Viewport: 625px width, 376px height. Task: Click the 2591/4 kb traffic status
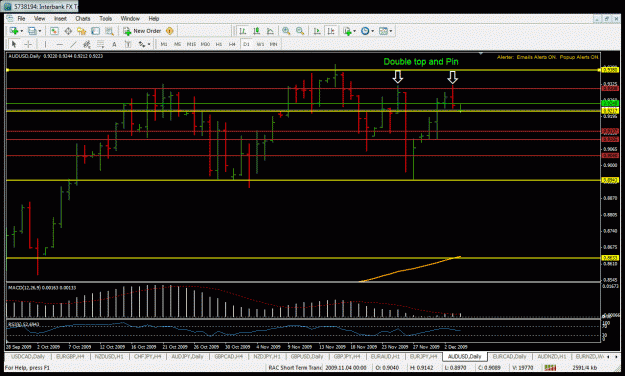tap(584, 368)
